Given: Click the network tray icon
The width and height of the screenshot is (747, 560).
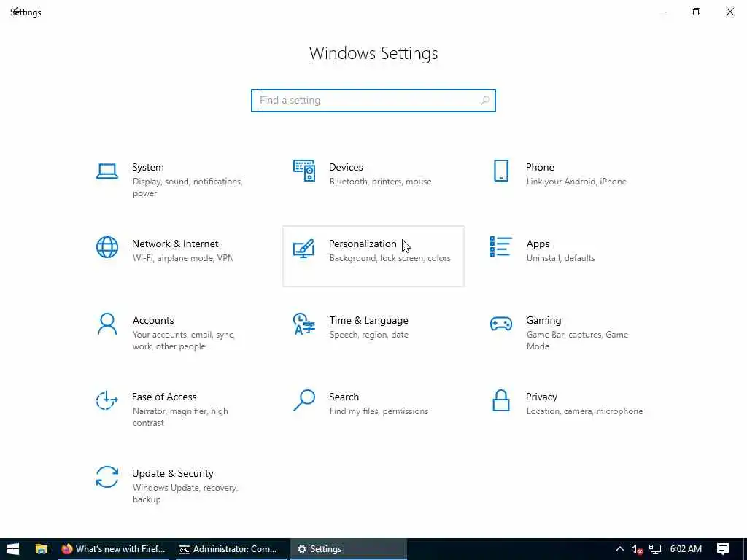Looking at the screenshot, I should point(655,549).
